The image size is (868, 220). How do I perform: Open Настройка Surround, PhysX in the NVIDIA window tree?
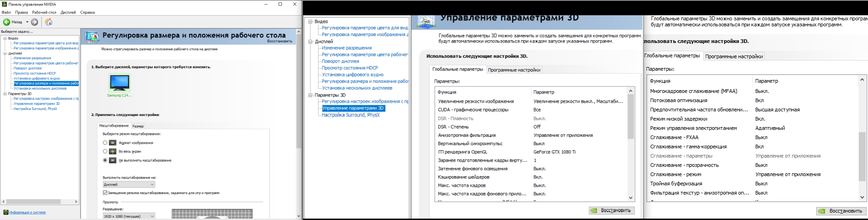(x=35, y=109)
